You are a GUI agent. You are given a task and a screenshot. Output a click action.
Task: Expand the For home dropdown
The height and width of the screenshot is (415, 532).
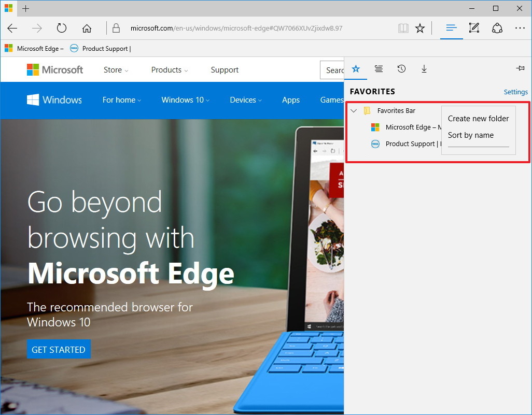pos(122,100)
